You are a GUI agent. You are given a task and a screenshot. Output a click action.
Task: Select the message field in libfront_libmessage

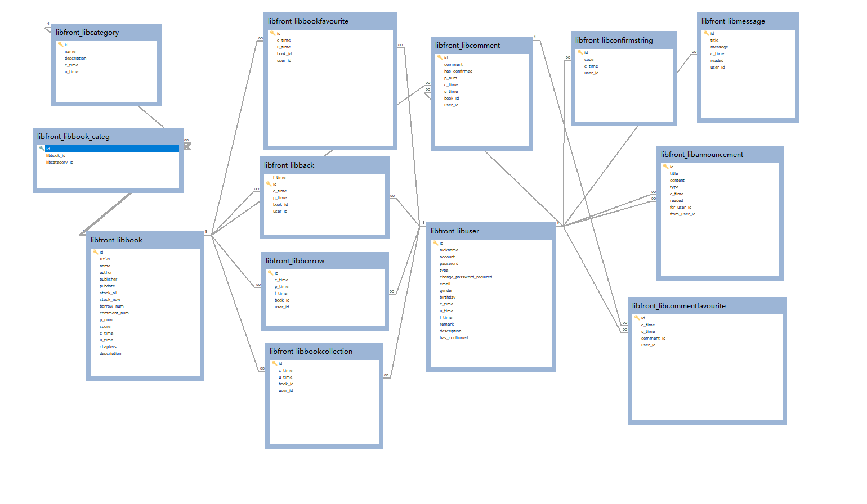(719, 47)
